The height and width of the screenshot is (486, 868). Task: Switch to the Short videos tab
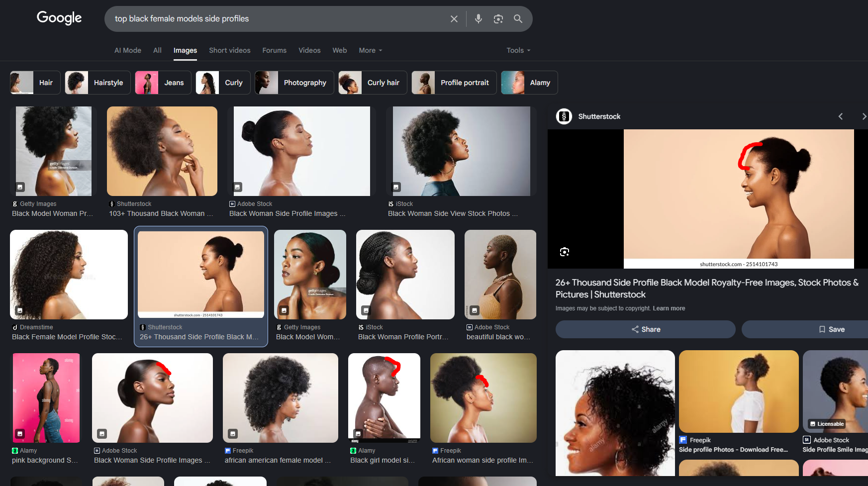[x=229, y=50]
